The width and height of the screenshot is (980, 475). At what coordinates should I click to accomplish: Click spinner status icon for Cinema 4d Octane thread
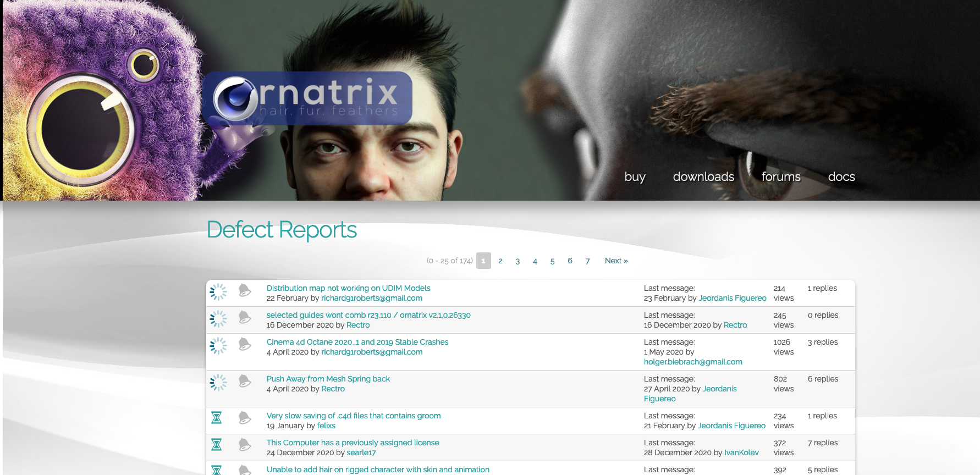click(218, 346)
